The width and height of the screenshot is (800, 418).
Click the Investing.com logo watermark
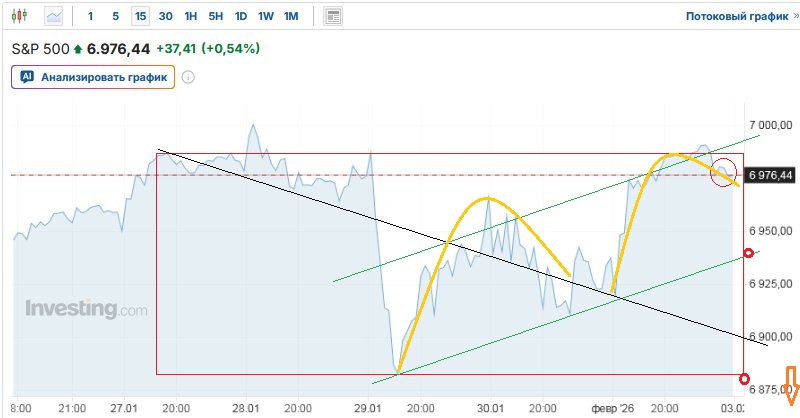point(86,309)
